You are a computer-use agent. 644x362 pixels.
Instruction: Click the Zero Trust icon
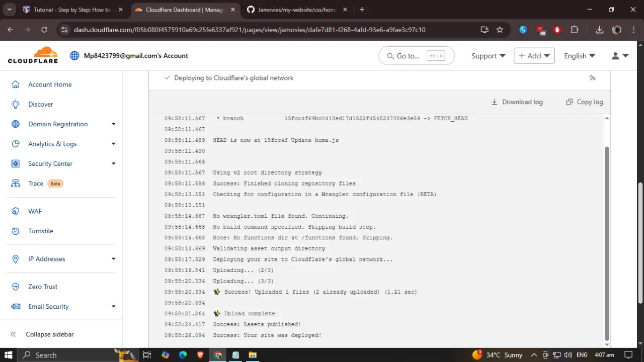[x=16, y=287]
